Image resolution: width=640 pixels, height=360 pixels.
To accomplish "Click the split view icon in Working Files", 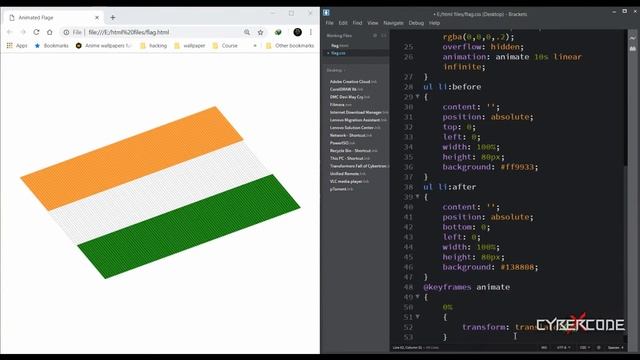I will pos(384,36).
